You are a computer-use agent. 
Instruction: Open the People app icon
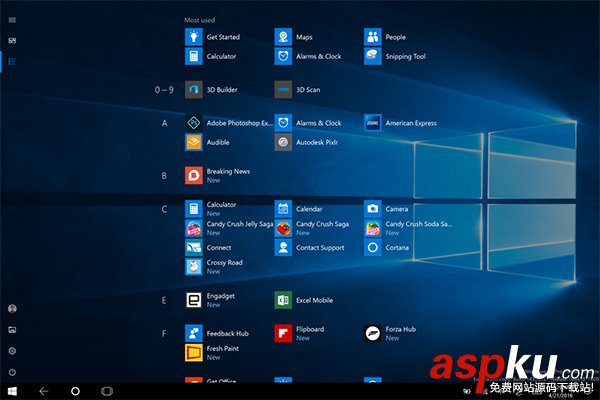pos(373,37)
